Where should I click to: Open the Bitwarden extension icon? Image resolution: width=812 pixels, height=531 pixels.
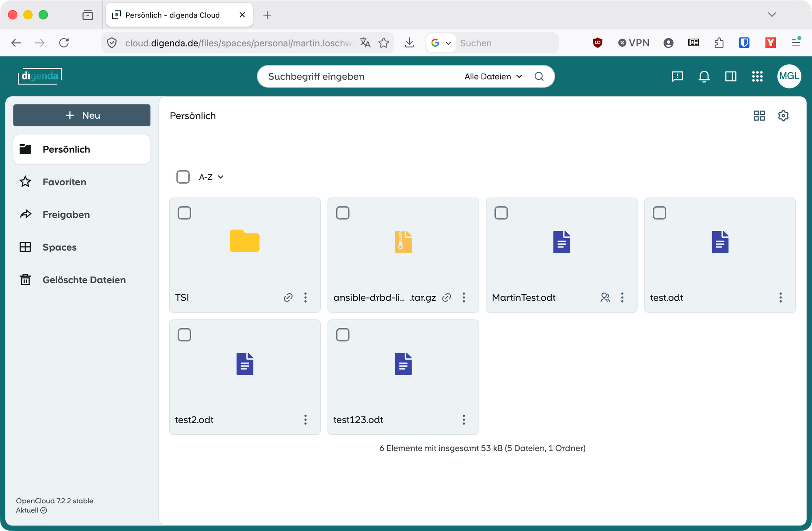click(744, 43)
